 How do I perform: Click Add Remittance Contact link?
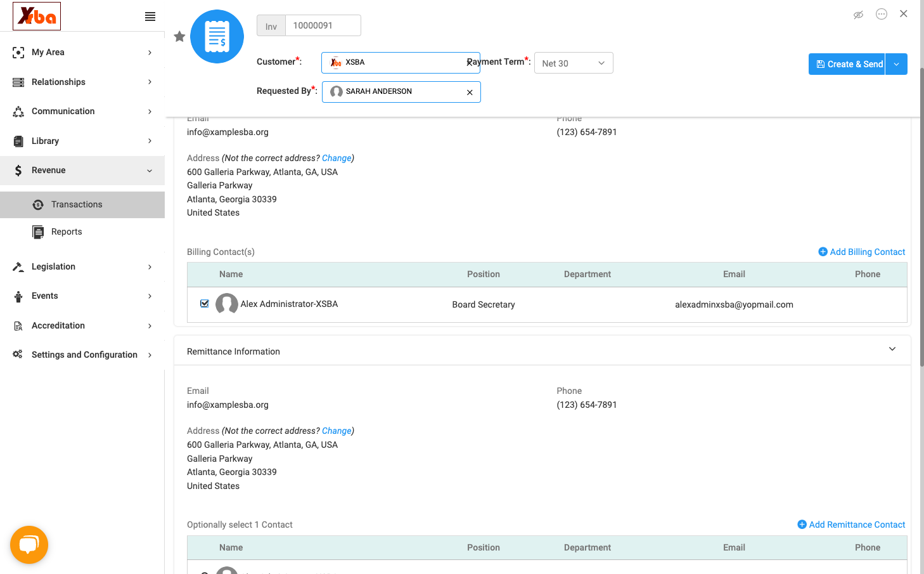(851, 525)
